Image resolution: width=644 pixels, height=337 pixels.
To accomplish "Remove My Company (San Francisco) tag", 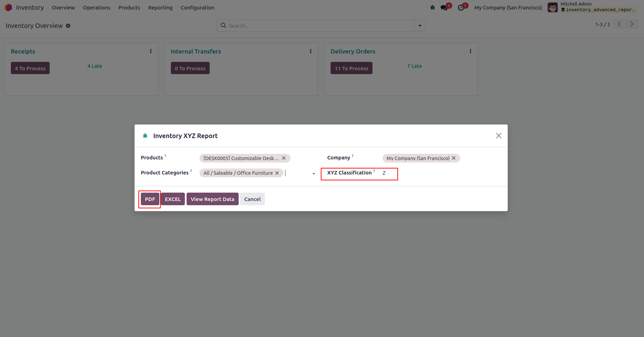I will pos(454,158).
